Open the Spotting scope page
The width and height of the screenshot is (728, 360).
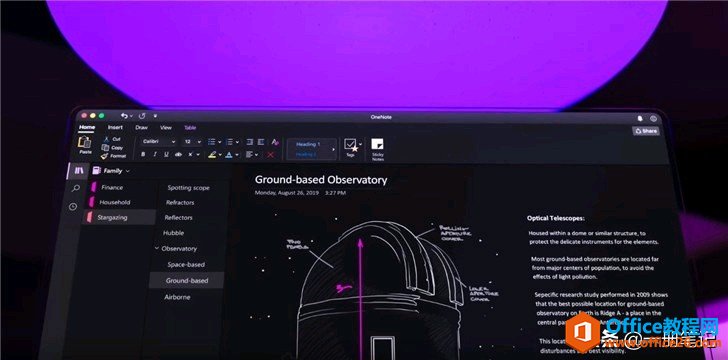[188, 188]
